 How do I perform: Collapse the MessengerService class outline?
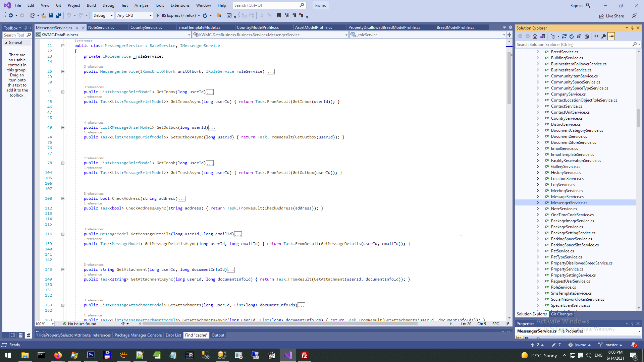[63, 46]
